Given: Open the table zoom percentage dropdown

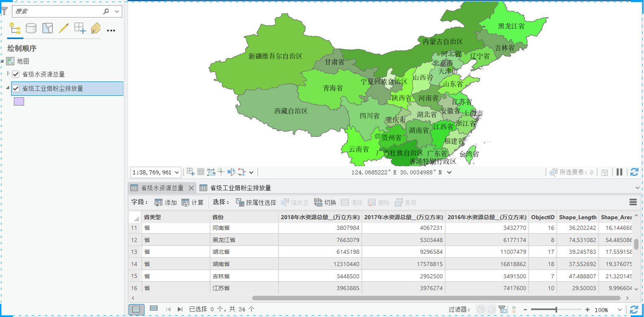Looking at the screenshot, I should pos(620,310).
